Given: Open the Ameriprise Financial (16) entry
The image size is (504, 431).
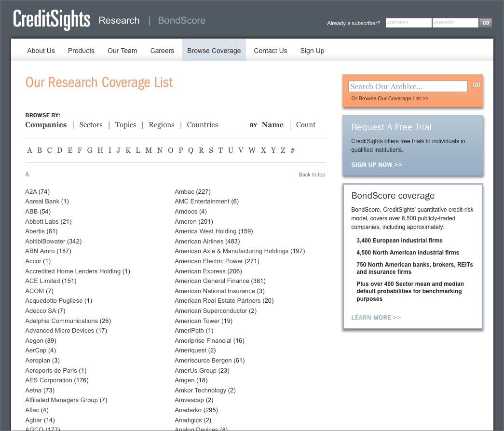Looking at the screenshot, I should coord(210,341).
